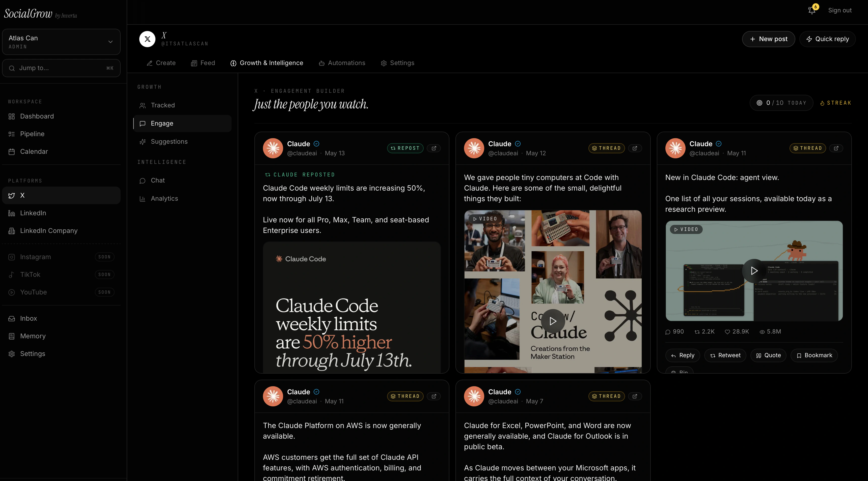Screen dimensions: 868x481
Task: Play the agent view video
Action: point(754,271)
